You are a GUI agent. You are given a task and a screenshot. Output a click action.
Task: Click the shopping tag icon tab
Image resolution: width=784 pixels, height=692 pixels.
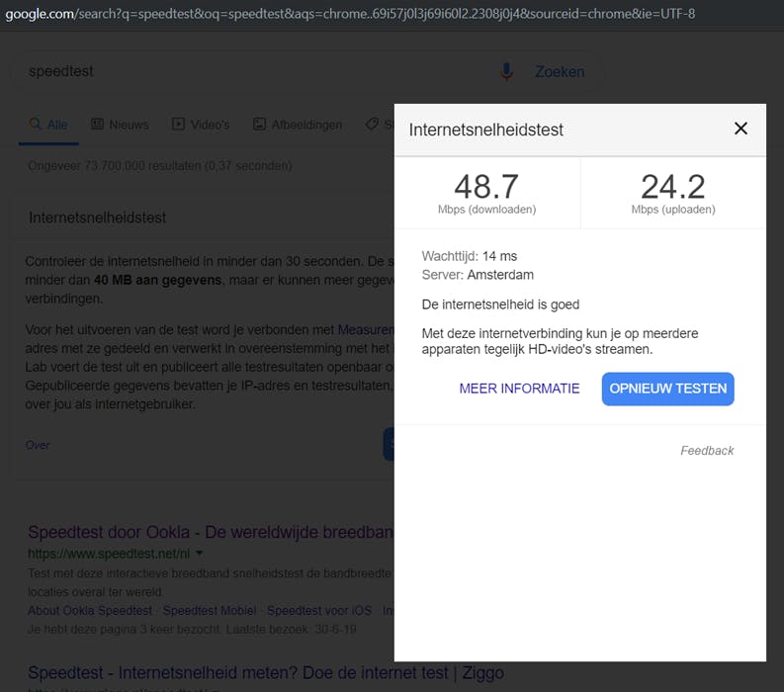click(x=372, y=124)
